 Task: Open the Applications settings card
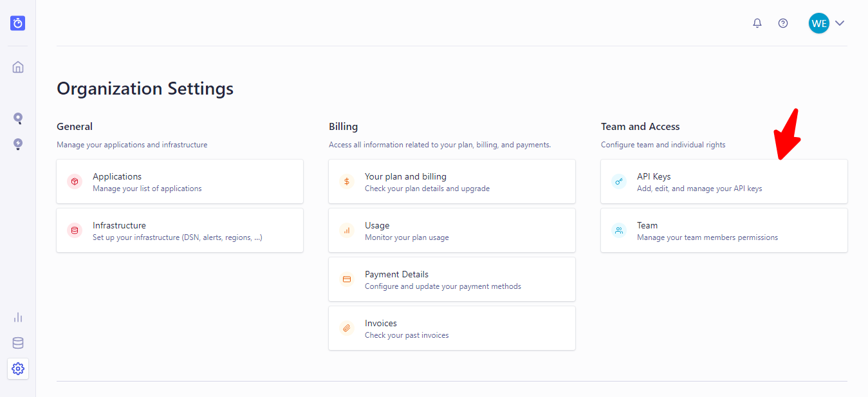pos(180,181)
